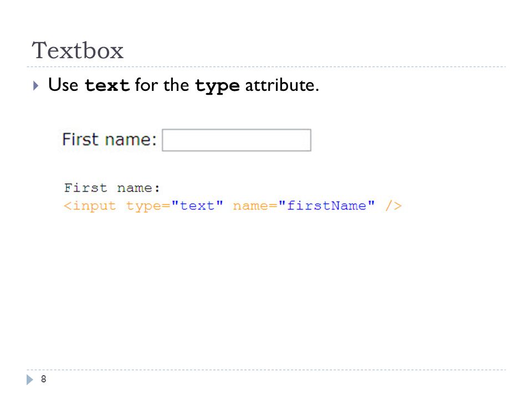The width and height of the screenshot is (532, 399).
Task: Click the dashed divider under the title
Action: pyautogui.click(x=266, y=67)
